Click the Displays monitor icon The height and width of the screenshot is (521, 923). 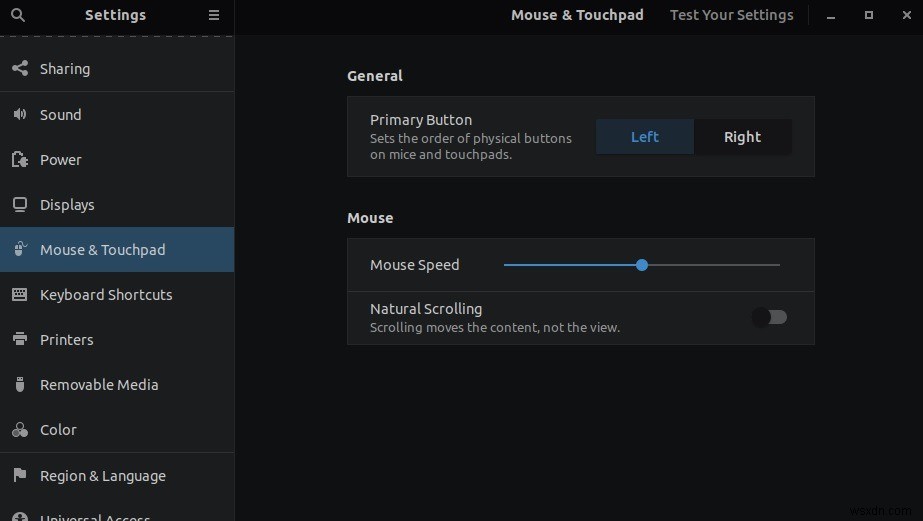coord(19,205)
